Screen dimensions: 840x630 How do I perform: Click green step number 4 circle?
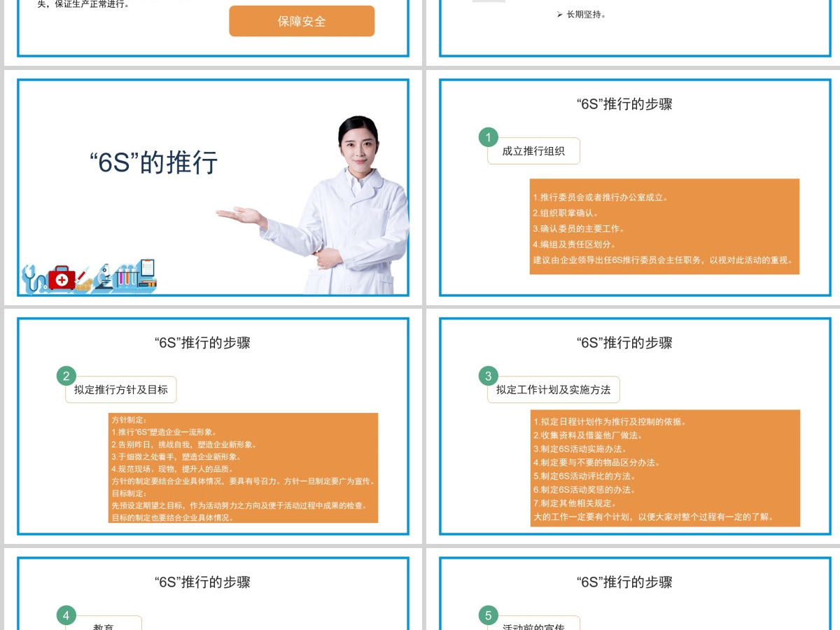pos(66,615)
